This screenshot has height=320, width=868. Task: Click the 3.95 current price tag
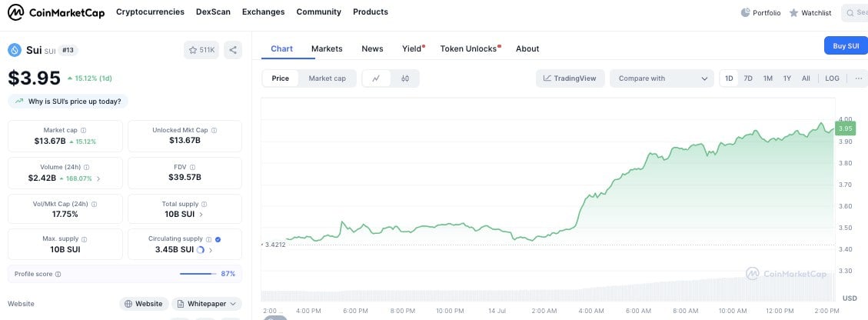(x=845, y=128)
